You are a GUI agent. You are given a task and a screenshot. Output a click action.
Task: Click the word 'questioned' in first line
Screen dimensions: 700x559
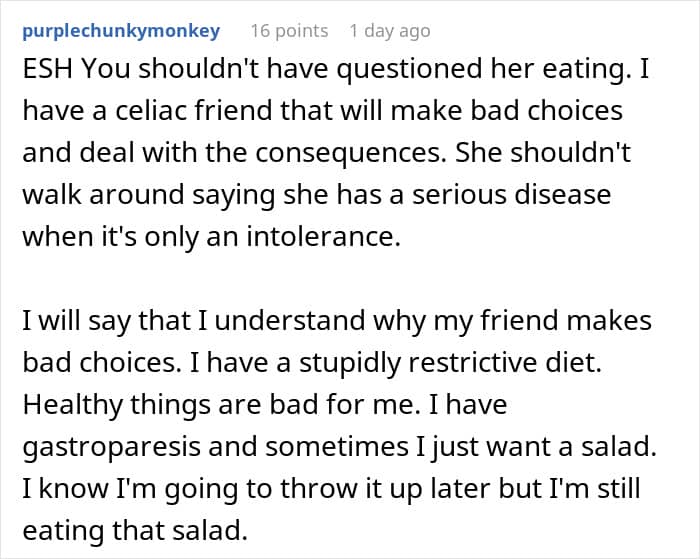coord(409,70)
